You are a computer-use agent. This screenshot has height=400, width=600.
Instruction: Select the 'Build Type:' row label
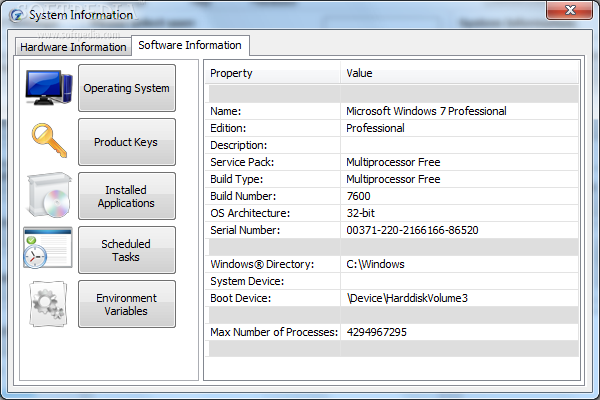coord(237,179)
